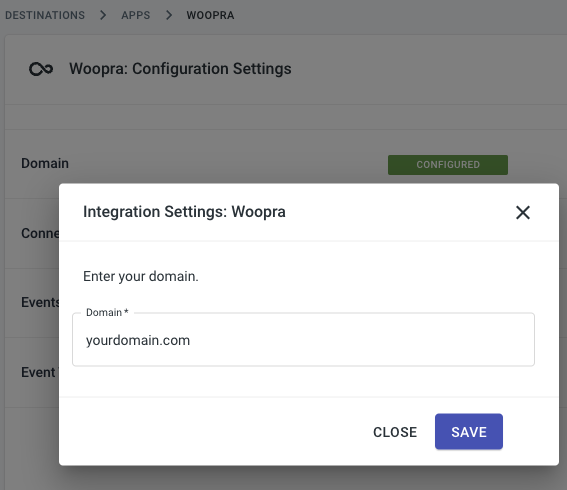The image size is (567, 490).
Task: Click the Woopra: Configuration Settings heading
Action: (x=180, y=69)
